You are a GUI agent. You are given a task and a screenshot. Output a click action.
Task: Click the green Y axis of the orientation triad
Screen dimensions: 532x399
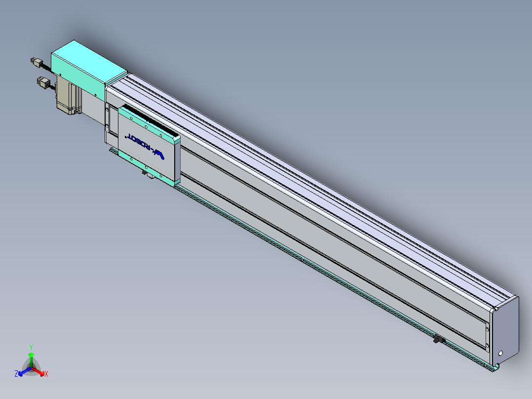point(31,359)
